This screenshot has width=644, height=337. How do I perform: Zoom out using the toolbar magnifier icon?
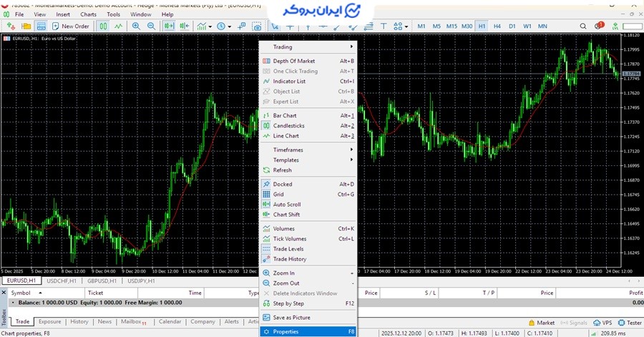pos(151,26)
